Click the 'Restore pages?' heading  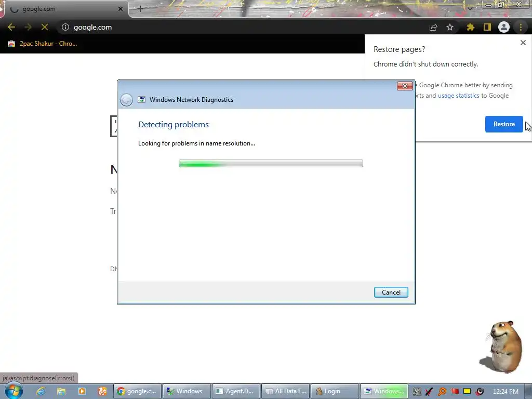click(399, 49)
